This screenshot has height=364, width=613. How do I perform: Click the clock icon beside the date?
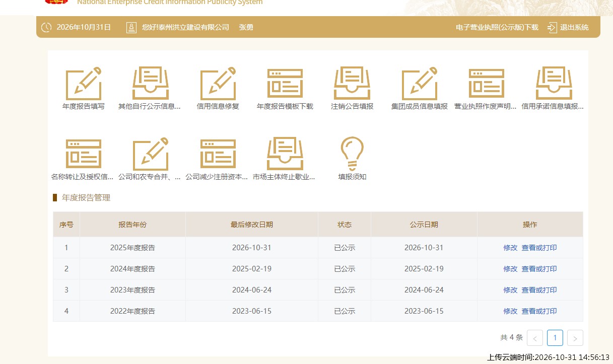46,27
